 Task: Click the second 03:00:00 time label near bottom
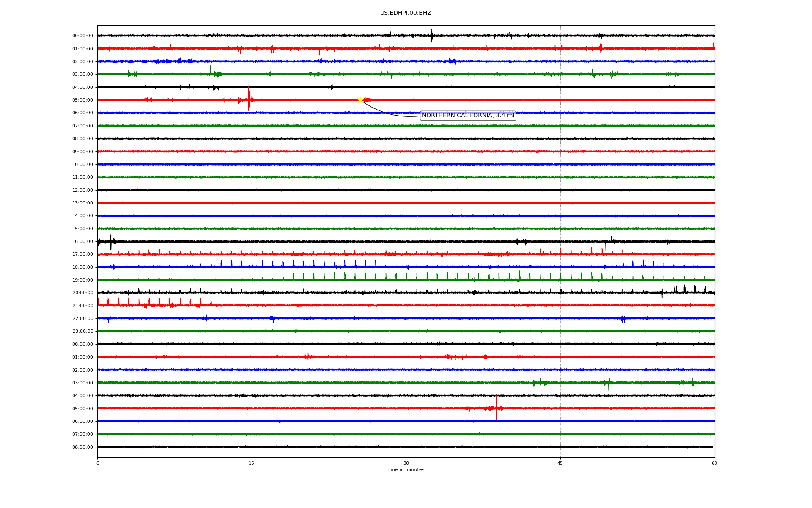[82, 383]
